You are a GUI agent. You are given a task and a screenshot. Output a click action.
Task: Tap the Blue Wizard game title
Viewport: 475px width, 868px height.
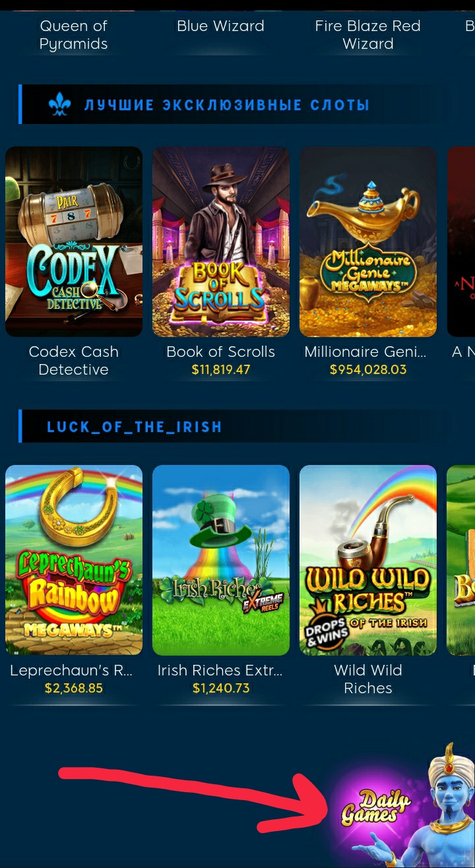(220, 26)
